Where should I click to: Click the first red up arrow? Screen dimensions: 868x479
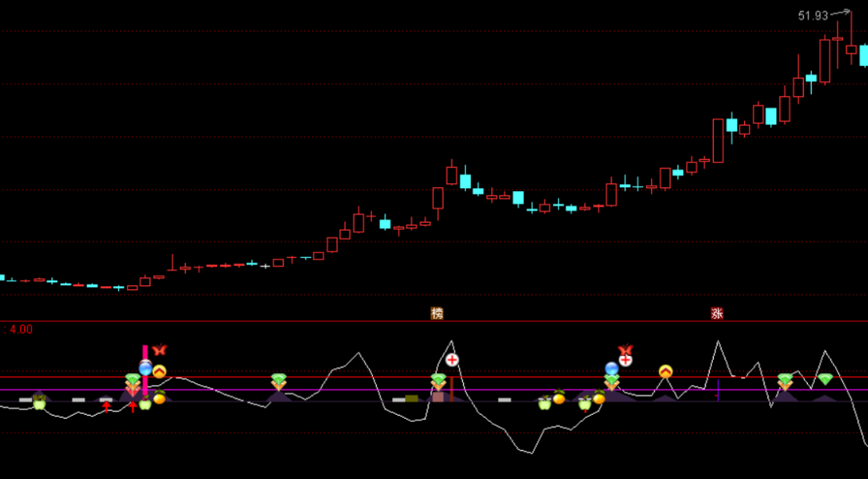click(106, 407)
